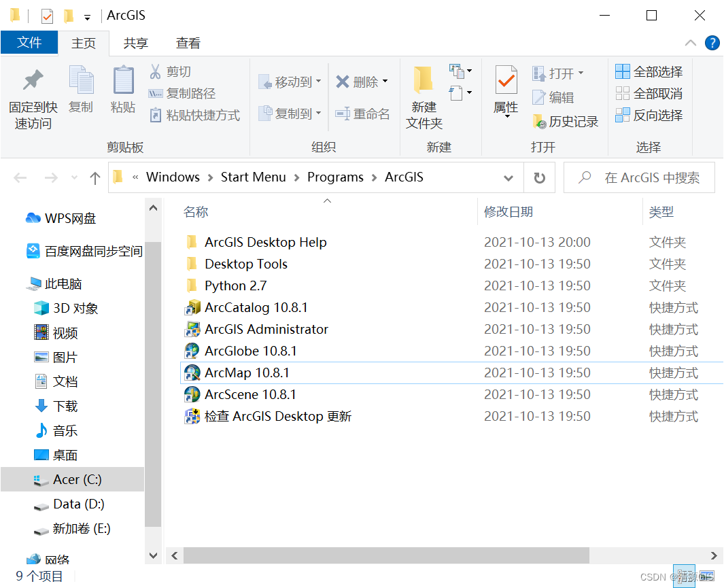The image size is (724, 588).
Task: Select ArcGIS Administrator shortcut
Action: (256, 329)
